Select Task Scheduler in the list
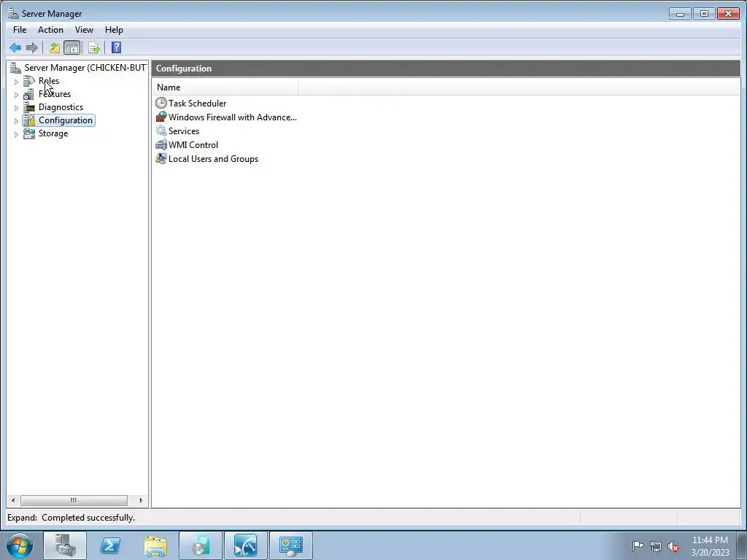The height and width of the screenshot is (560, 747). [197, 104]
